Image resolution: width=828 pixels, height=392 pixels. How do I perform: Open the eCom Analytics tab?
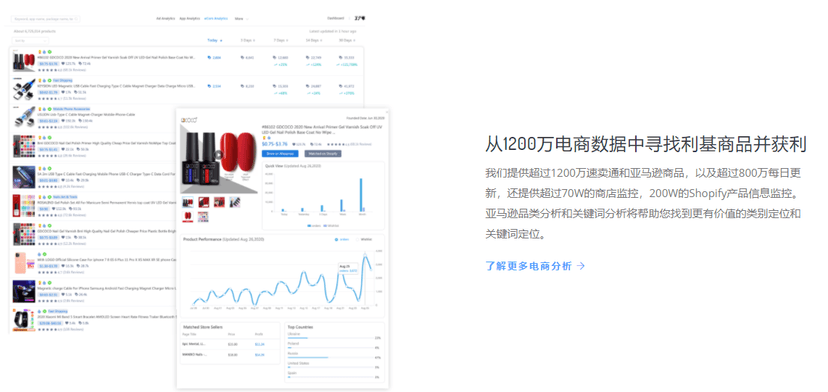point(216,18)
